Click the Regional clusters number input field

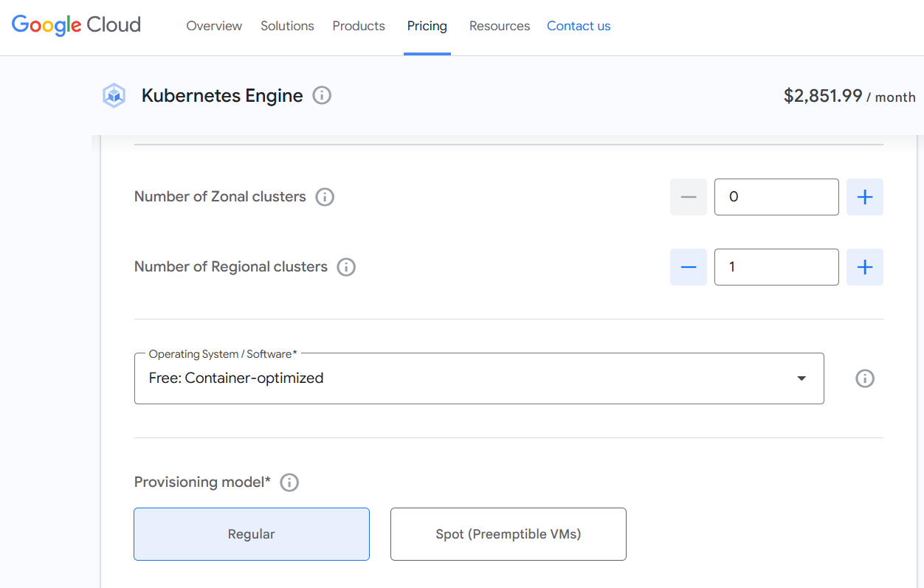point(776,267)
